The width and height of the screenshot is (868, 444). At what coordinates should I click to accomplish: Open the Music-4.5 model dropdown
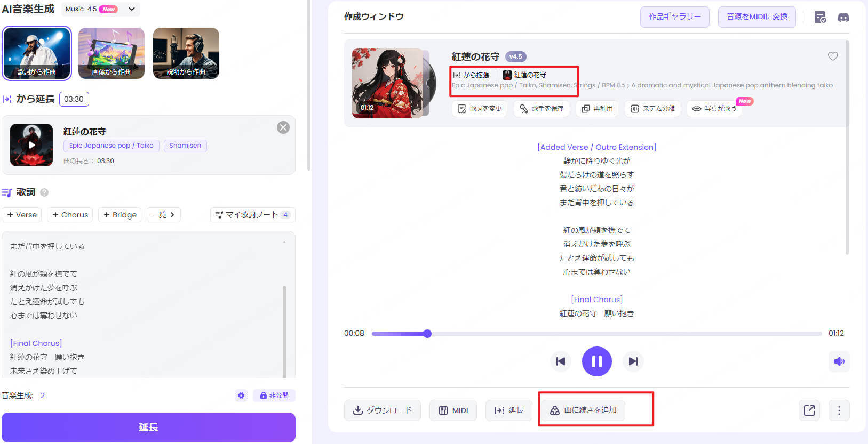[x=100, y=9]
